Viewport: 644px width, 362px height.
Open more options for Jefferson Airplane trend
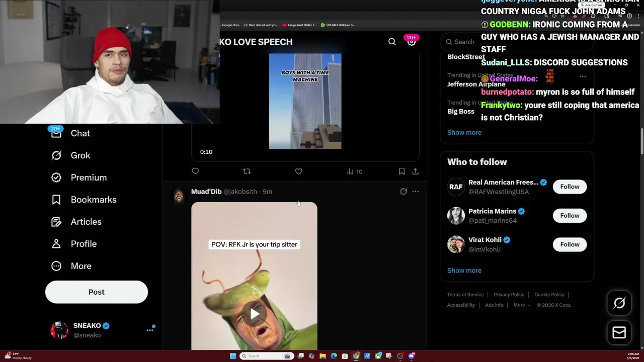583,76
